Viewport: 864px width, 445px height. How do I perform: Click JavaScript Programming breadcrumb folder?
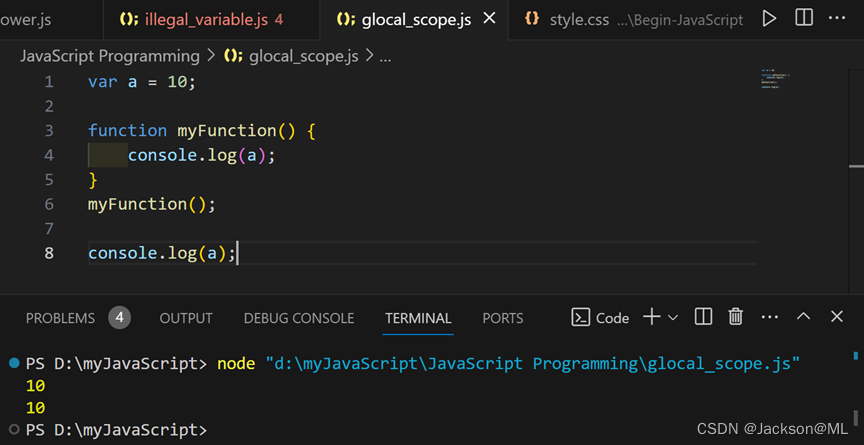point(110,56)
